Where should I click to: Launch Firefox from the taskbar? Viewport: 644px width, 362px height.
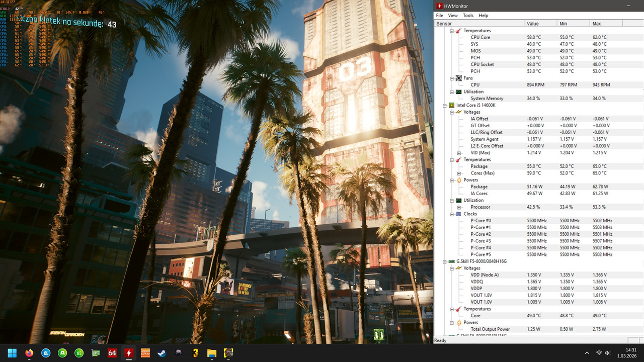click(x=29, y=353)
